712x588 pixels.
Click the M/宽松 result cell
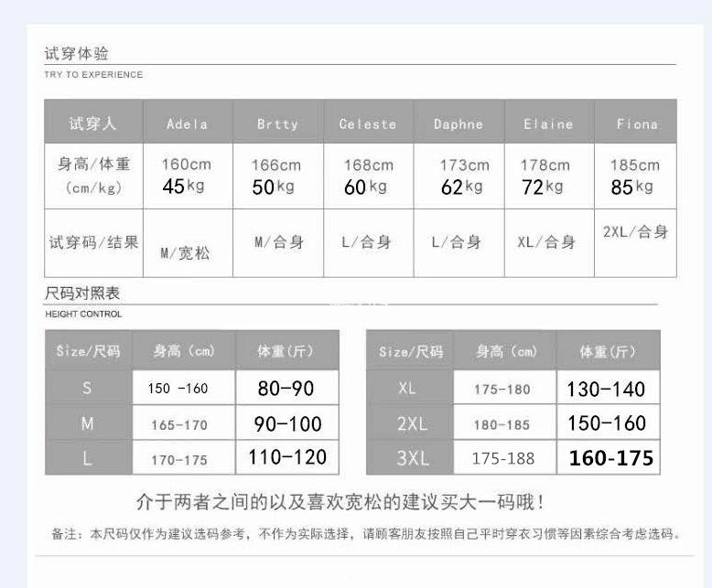tap(188, 242)
